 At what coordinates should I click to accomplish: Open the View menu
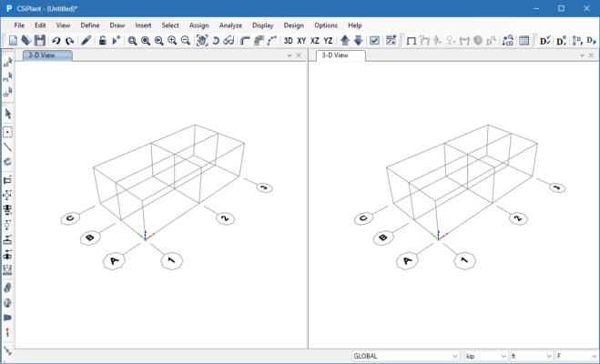[63, 25]
